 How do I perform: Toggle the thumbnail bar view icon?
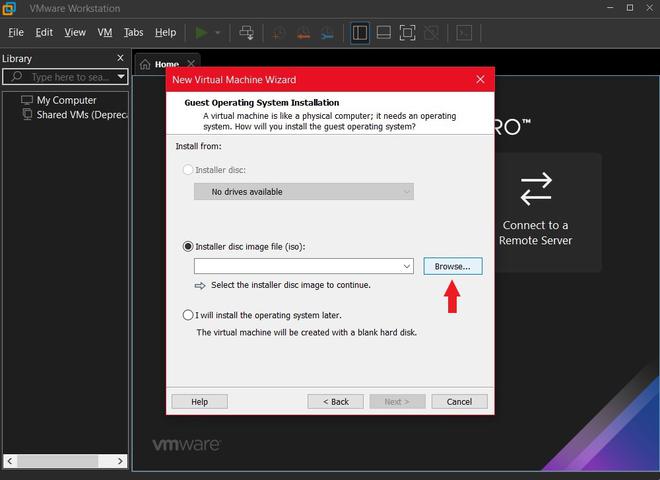pyautogui.click(x=383, y=32)
